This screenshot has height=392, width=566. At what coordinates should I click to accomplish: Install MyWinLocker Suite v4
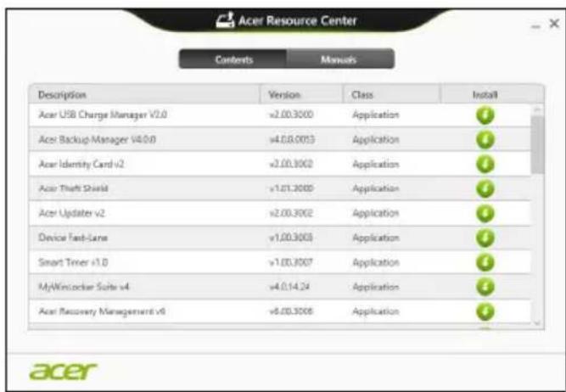pyautogui.click(x=485, y=287)
